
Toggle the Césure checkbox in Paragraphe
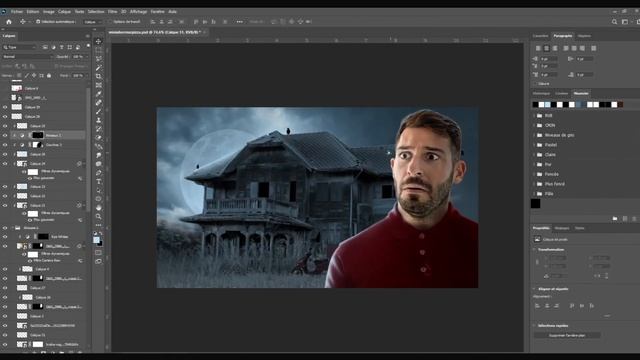coord(535,84)
